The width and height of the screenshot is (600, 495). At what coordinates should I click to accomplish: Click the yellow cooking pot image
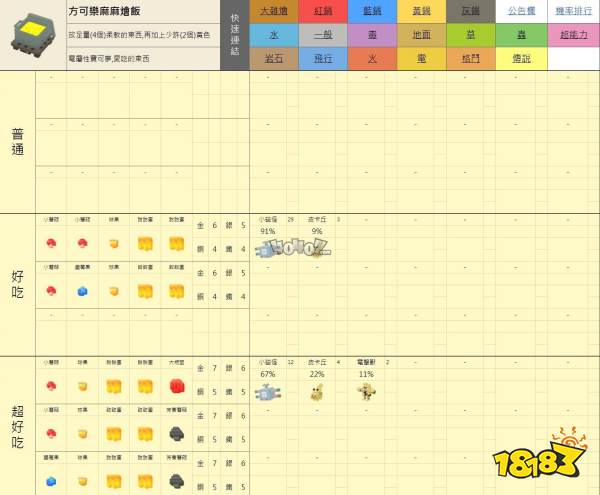[x=33, y=35]
